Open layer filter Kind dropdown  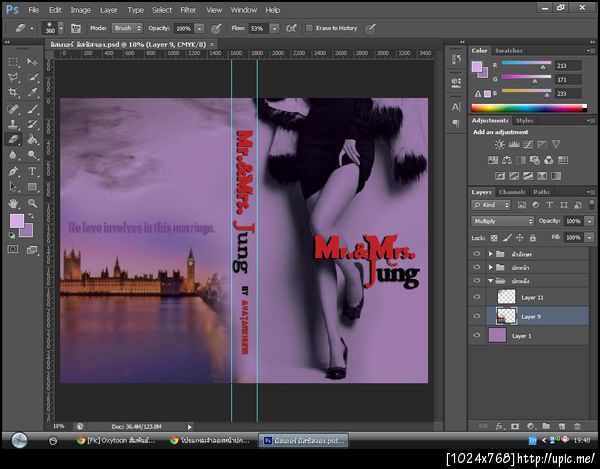tap(491, 205)
